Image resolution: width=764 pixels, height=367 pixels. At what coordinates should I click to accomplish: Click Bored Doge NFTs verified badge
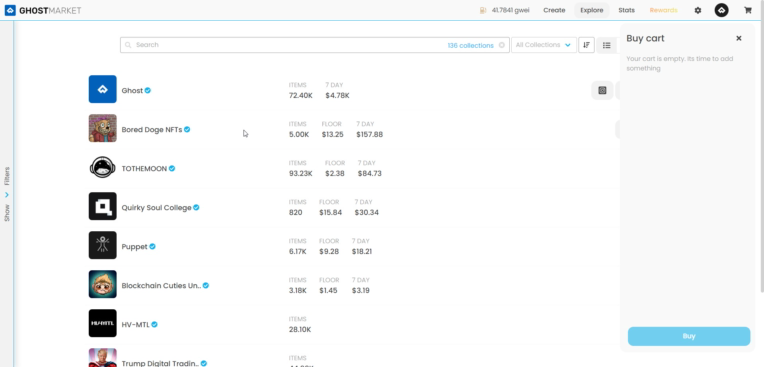click(187, 129)
